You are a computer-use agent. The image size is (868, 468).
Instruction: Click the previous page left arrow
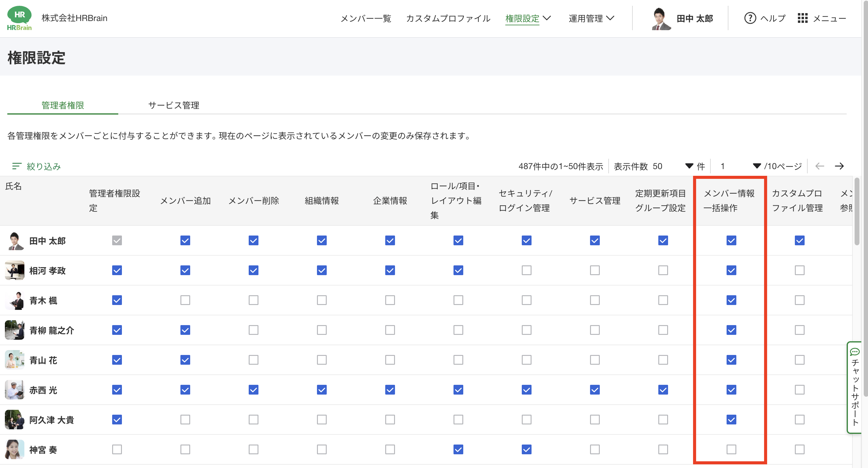[x=819, y=166]
